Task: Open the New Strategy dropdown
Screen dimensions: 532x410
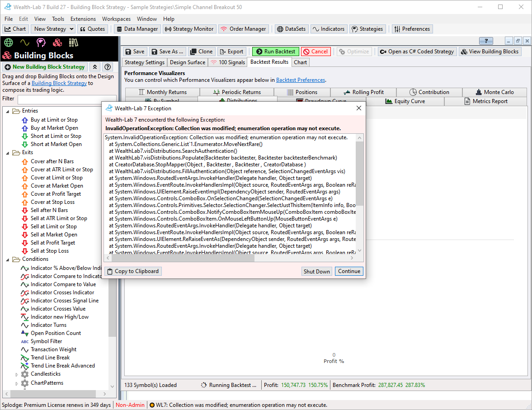Action: (x=71, y=29)
